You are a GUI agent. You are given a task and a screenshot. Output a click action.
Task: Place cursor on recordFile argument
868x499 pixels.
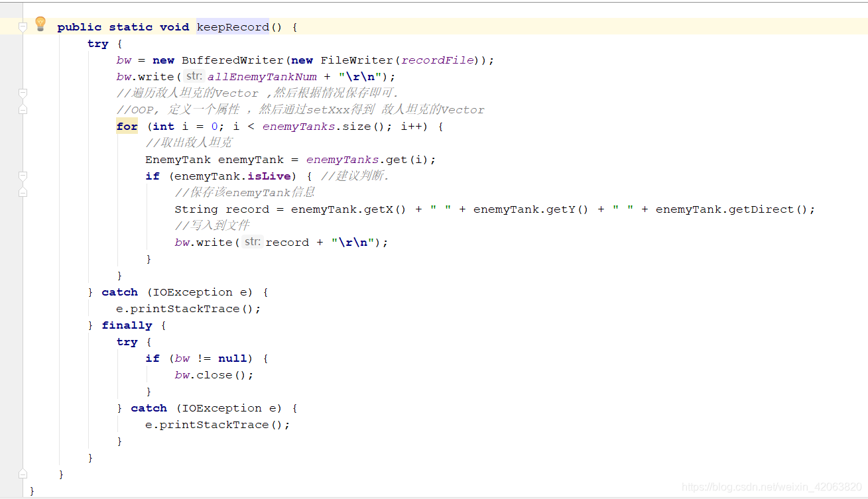[438, 60]
